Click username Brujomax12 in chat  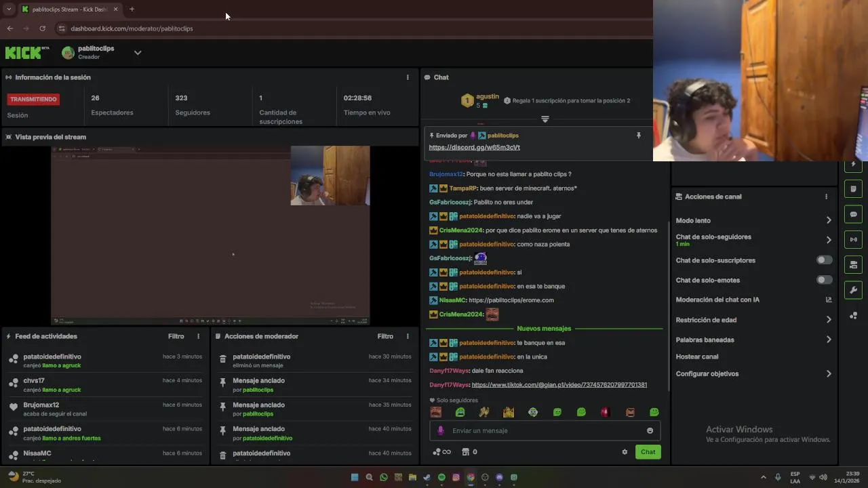[446, 174]
